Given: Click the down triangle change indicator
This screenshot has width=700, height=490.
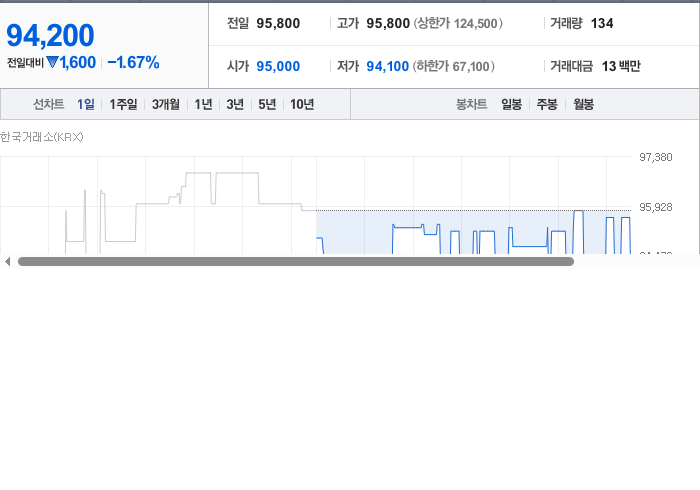Looking at the screenshot, I should pyautogui.click(x=52, y=62).
